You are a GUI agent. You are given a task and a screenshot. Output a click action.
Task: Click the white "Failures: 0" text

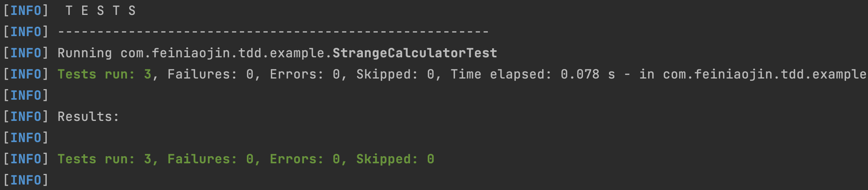tap(210, 74)
